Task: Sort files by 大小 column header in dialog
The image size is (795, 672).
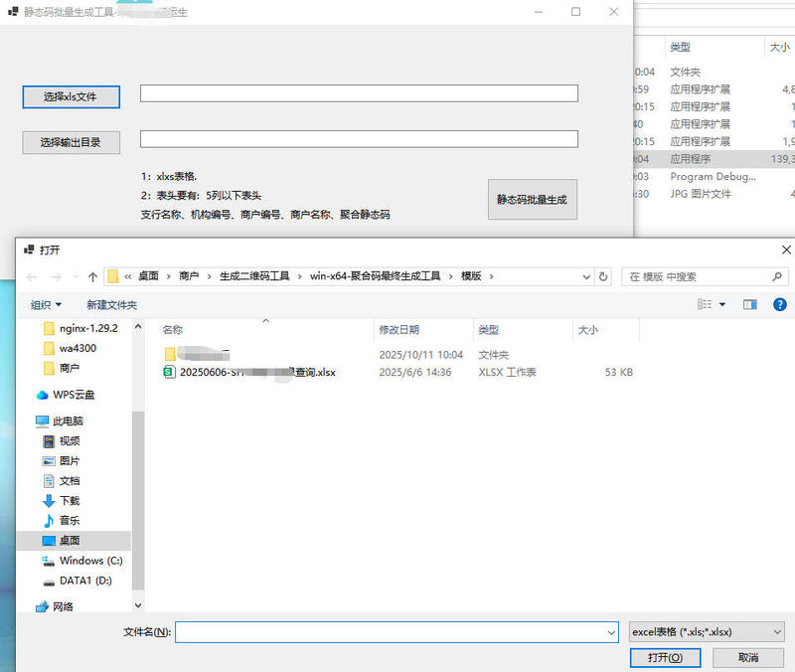Action: tap(588, 330)
